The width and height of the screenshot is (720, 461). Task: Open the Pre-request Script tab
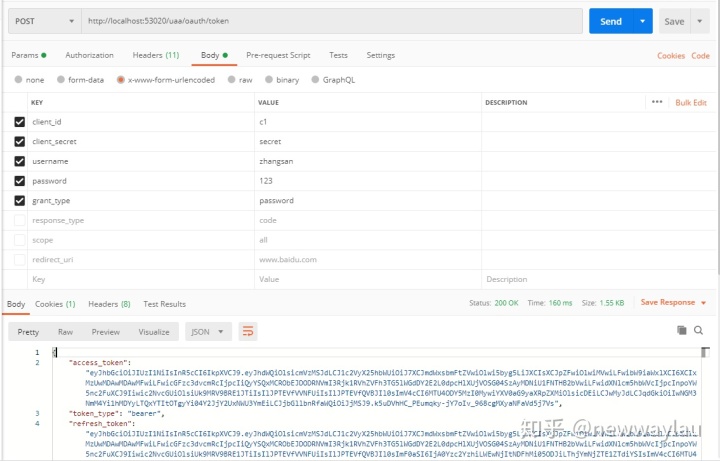[278, 55]
